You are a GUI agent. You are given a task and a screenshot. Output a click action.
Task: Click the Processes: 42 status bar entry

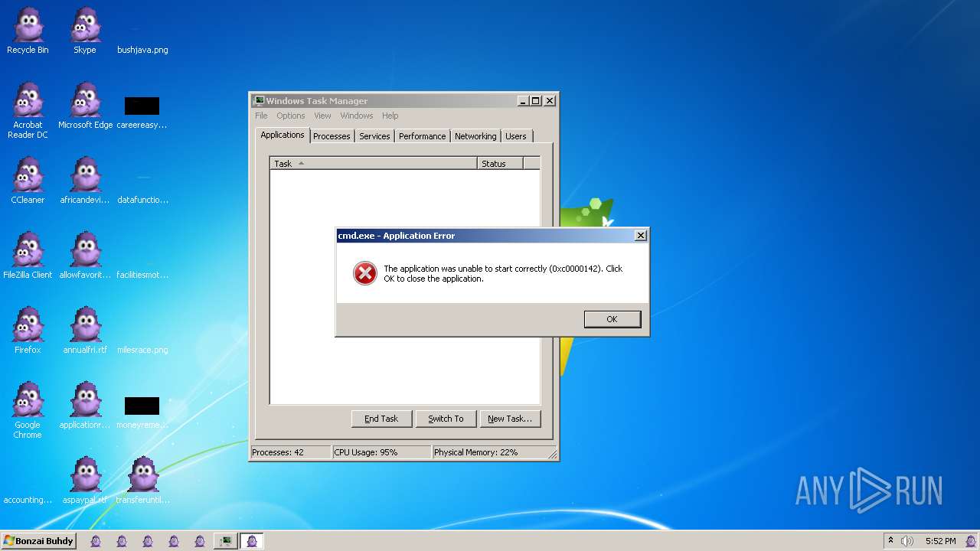pyautogui.click(x=291, y=452)
